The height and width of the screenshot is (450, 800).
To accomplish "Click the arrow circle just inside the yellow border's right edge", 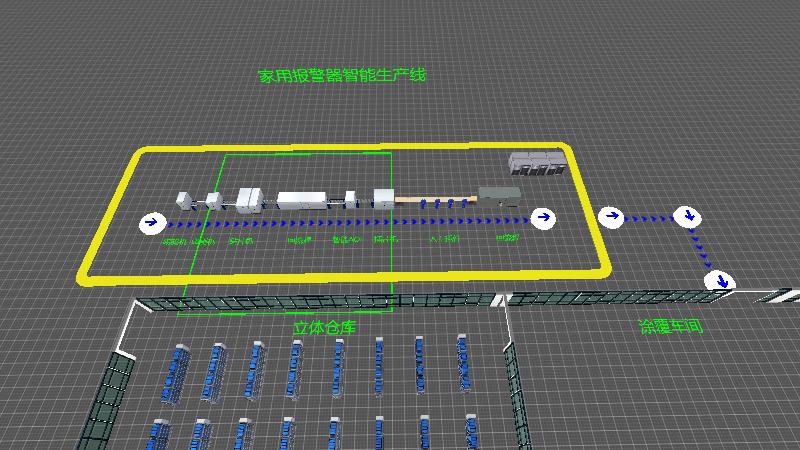I will 542,217.
